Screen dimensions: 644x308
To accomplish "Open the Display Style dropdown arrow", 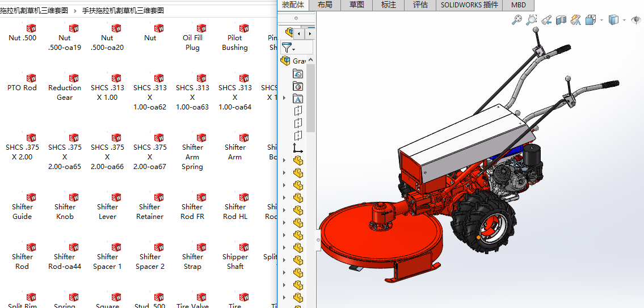I will pos(624,20).
